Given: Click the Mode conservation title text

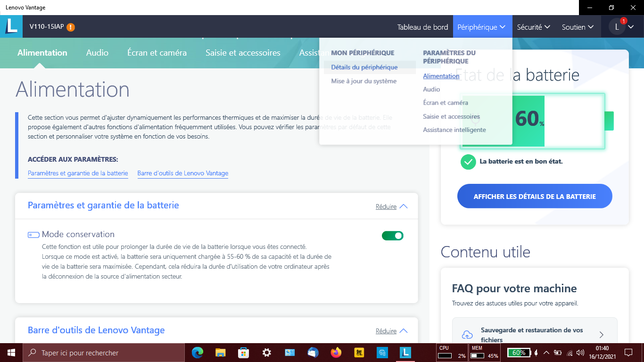Looking at the screenshot, I should point(78,234).
